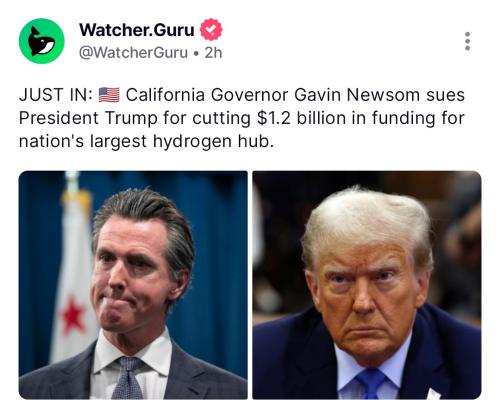Click the US flag emoji in post
Screen dimensions: 500x419
(x=109, y=95)
